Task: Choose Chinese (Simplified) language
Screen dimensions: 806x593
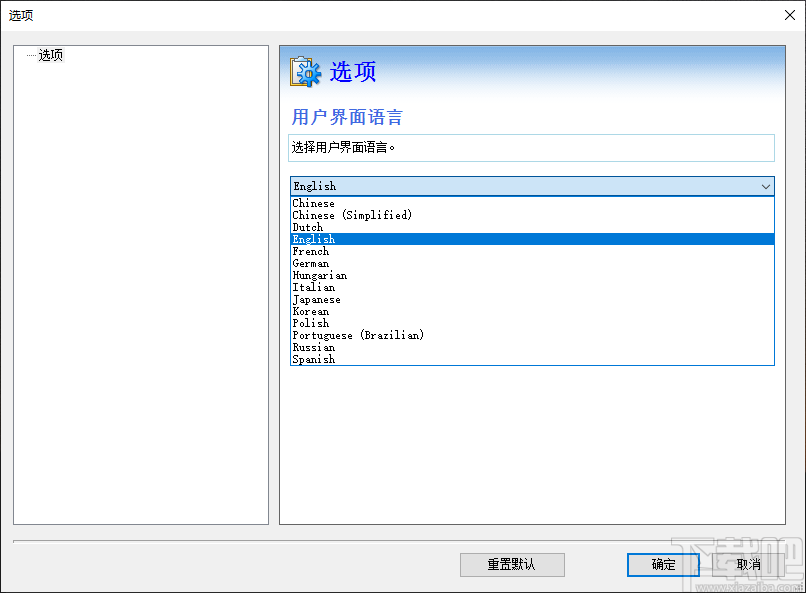Action: click(x=532, y=215)
